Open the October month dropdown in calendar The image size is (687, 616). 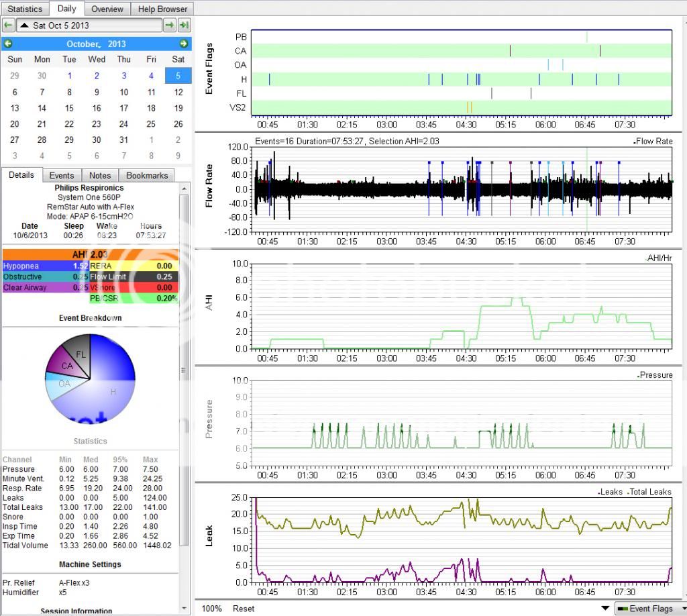(83, 44)
